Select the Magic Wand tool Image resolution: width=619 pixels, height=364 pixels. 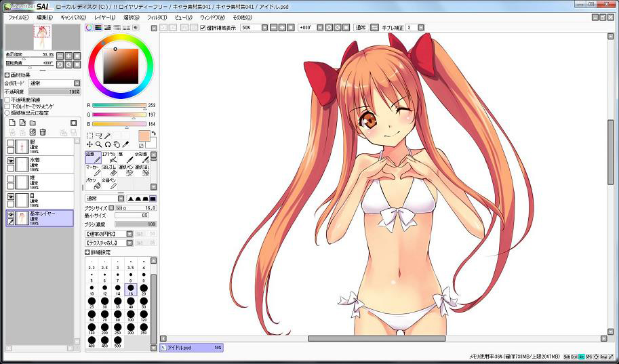pyautogui.click(x=107, y=136)
